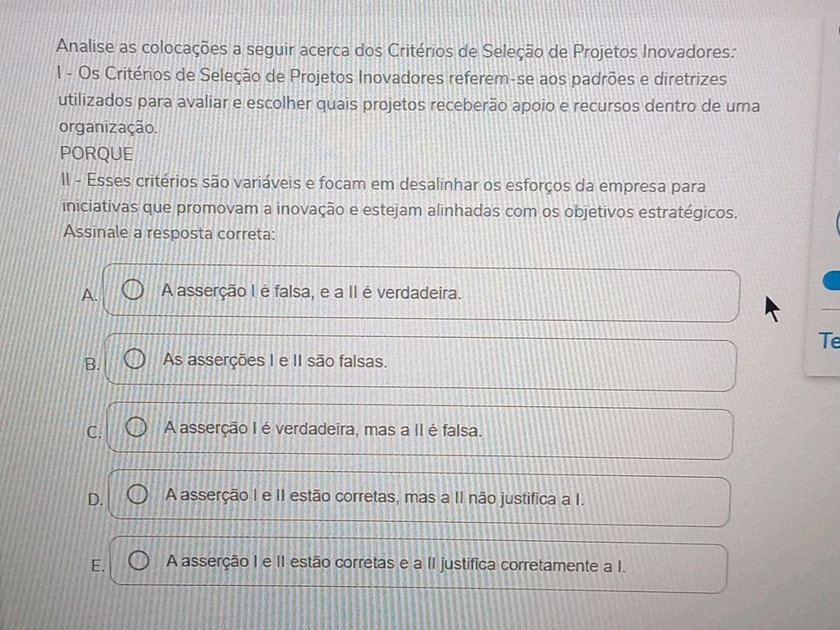Pick radio button for option E

pos(138,564)
